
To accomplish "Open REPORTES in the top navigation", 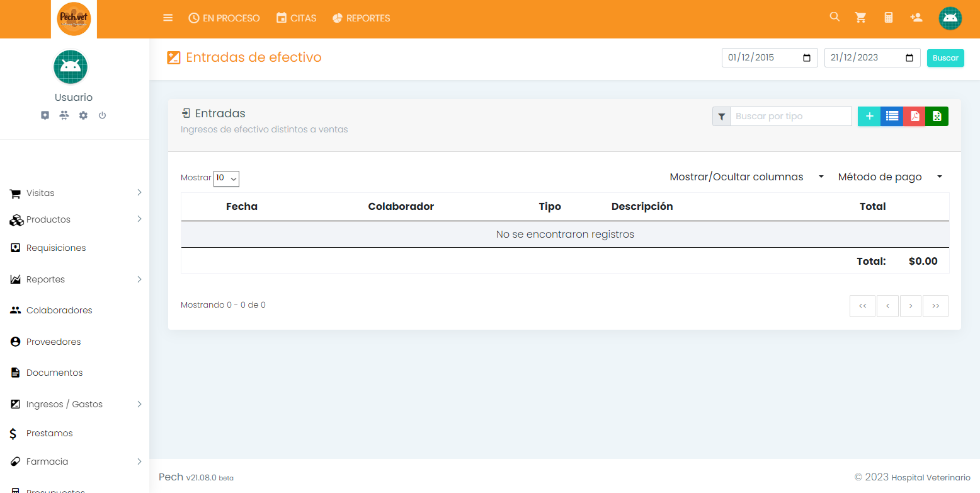I will click(x=361, y=18).
